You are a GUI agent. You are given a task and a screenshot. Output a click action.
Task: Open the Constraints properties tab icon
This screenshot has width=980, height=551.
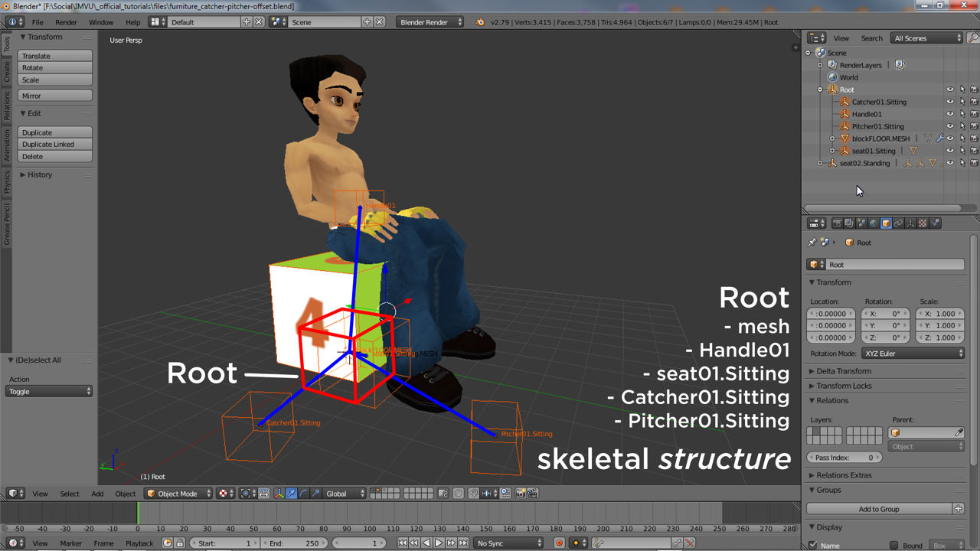coord(898,223)
